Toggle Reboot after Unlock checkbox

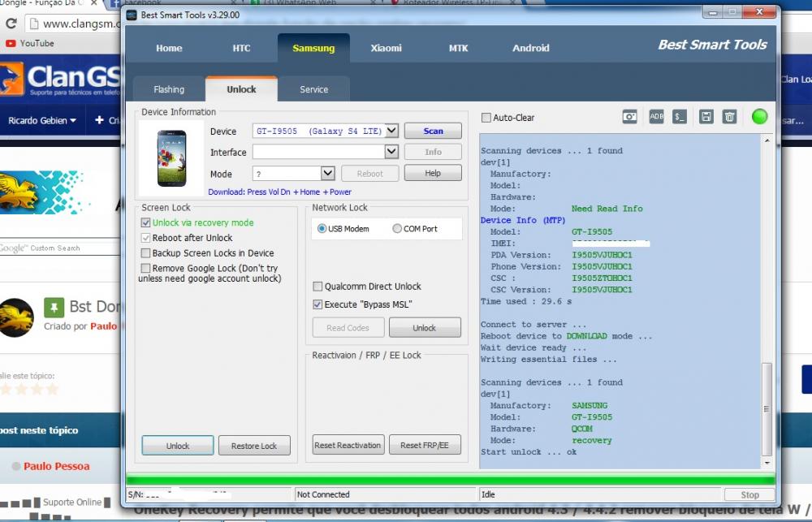coord(145,238)
